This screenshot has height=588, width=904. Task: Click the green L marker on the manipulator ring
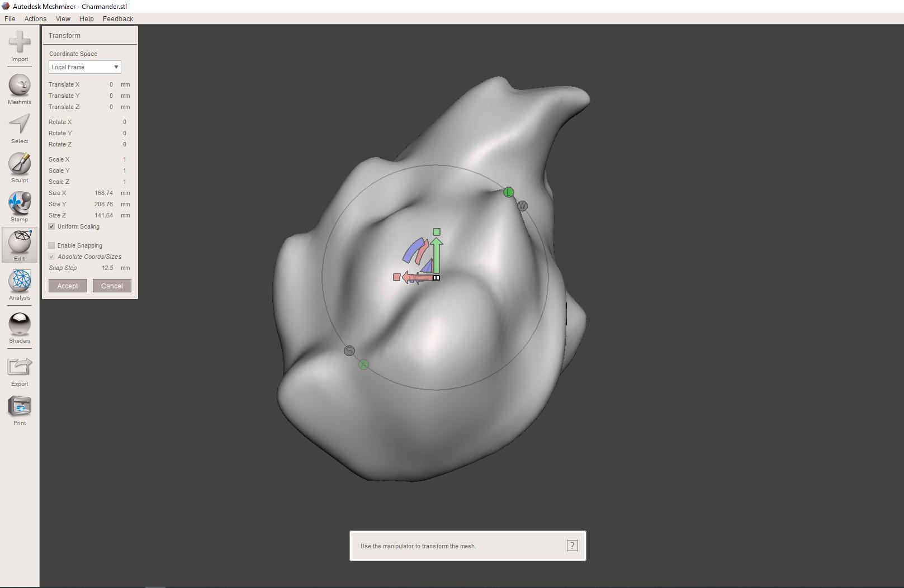(x=508, y=192)
